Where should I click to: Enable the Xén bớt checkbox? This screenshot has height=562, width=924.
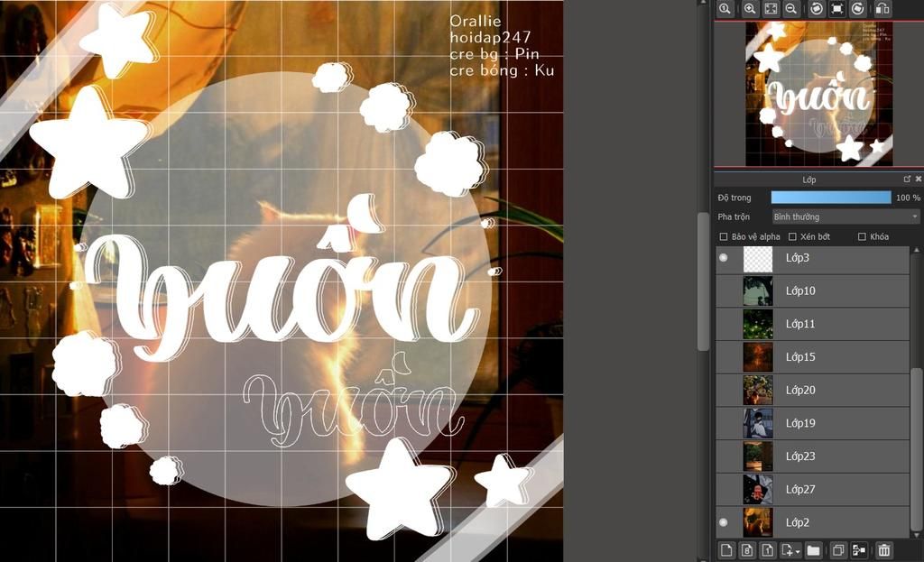coord(792,237)
